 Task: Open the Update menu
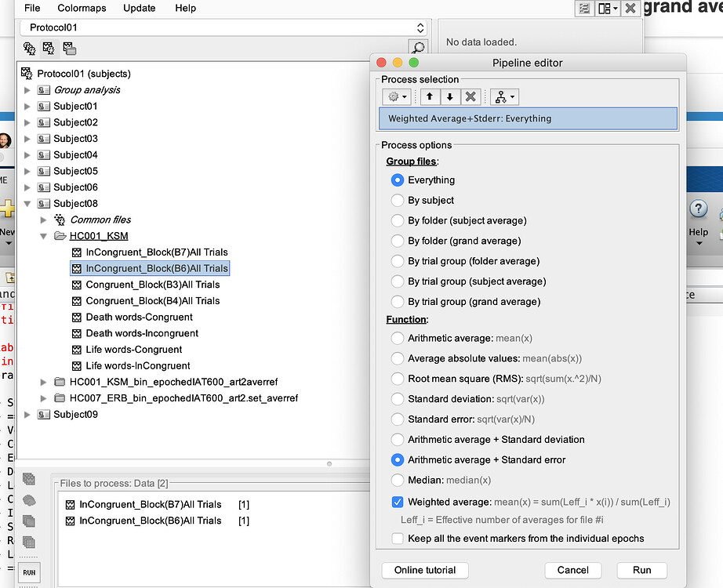(140, 8)
